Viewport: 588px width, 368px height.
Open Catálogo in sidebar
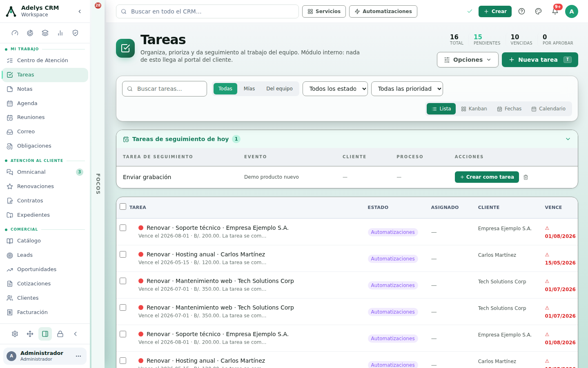click(45, 241)
